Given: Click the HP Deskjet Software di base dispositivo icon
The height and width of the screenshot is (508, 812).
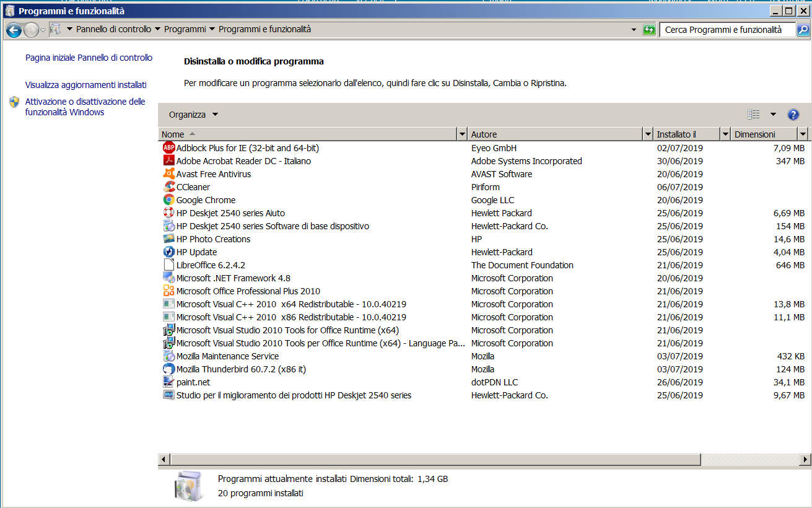Looking at the screenshot, I should tap(168, 226).
